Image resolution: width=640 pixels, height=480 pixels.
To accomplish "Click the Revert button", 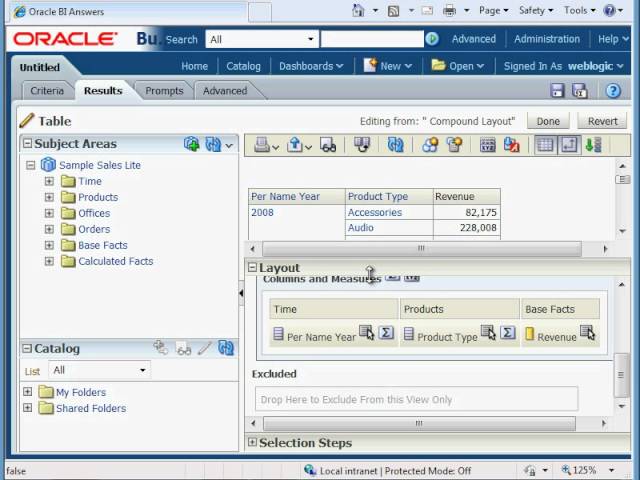I will 602,121.
